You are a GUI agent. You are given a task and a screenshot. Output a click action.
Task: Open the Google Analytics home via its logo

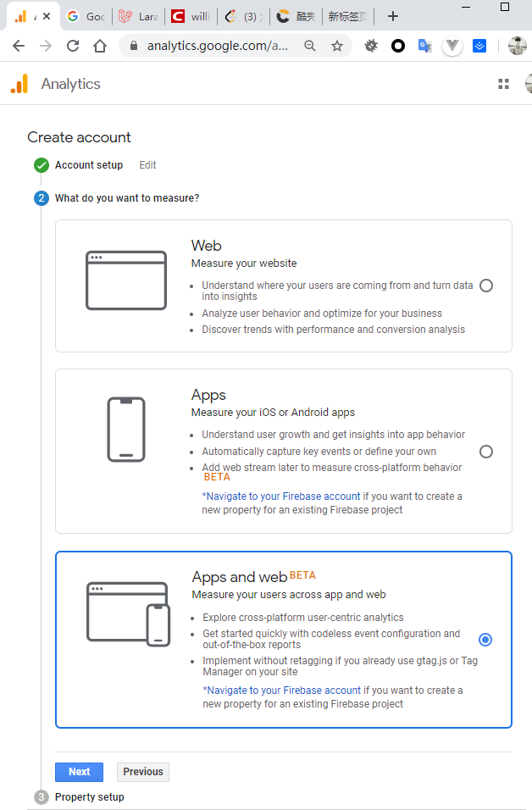point(19,84)
